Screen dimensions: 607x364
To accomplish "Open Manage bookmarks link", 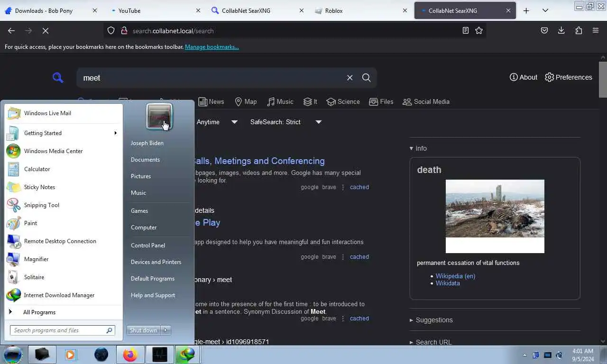I will (212, 47).
